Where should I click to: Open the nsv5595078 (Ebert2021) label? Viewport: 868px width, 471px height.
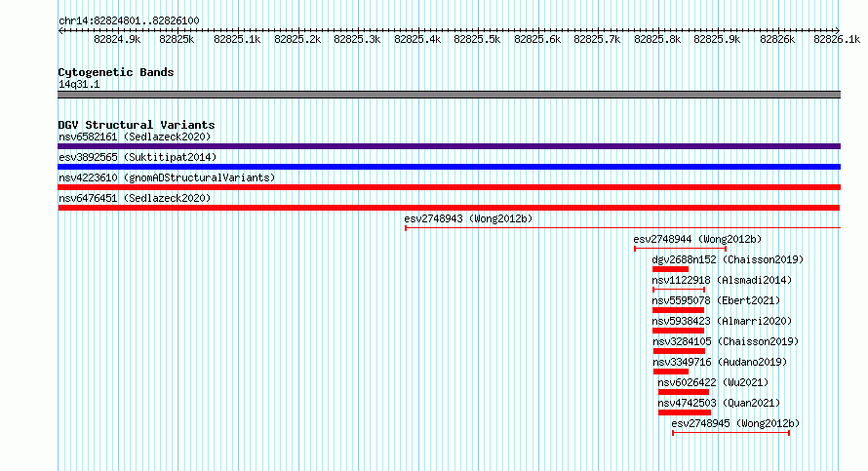point(716,300)
